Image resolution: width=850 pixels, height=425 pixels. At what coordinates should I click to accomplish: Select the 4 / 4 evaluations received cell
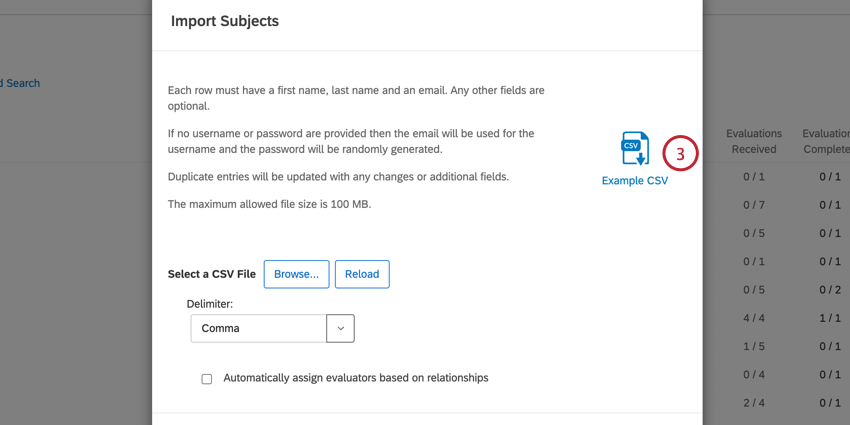click(754, 318)
